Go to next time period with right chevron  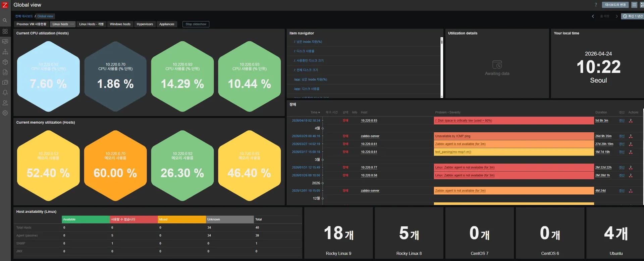[x=616, y=16]
